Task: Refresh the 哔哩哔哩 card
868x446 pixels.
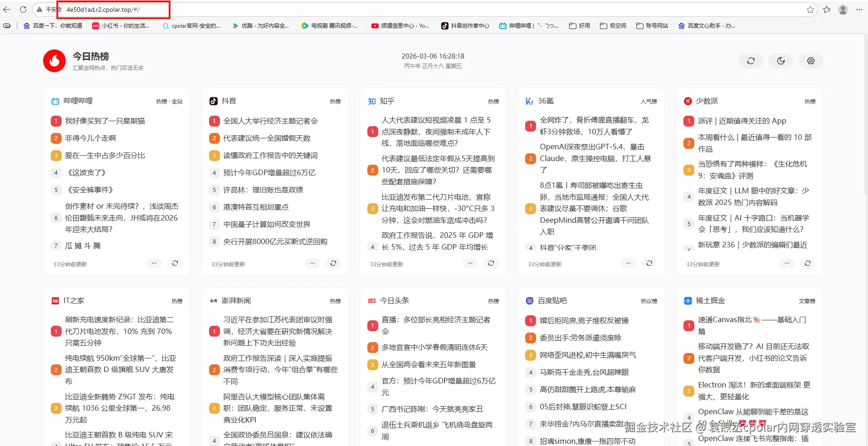Action: [175, 263]
